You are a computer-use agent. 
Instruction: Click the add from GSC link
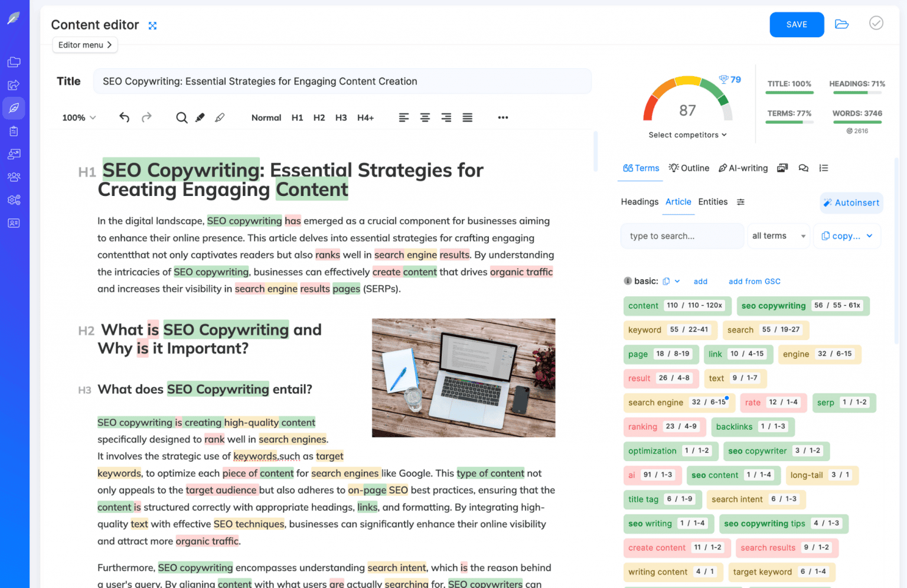[x=754, y=281]
